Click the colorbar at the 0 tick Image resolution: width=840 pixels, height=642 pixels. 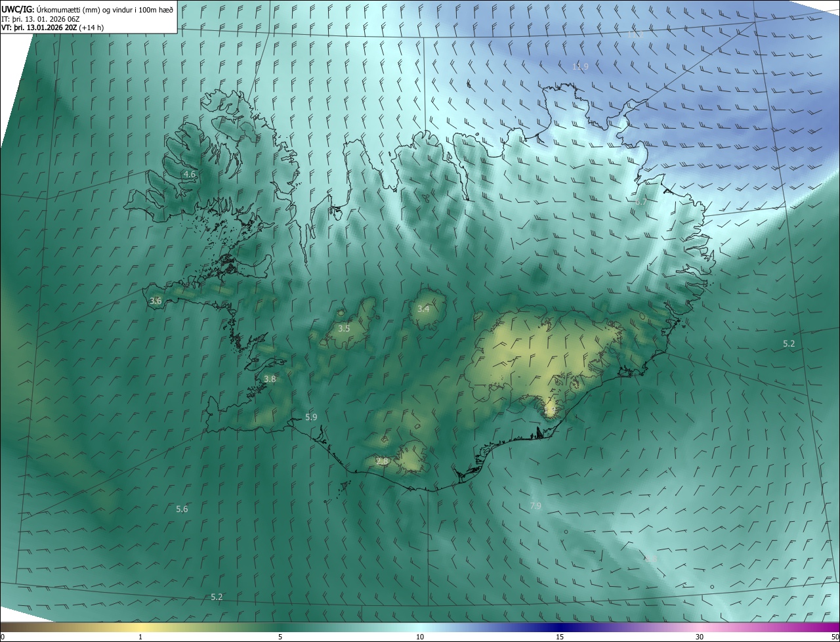point(3,637)
